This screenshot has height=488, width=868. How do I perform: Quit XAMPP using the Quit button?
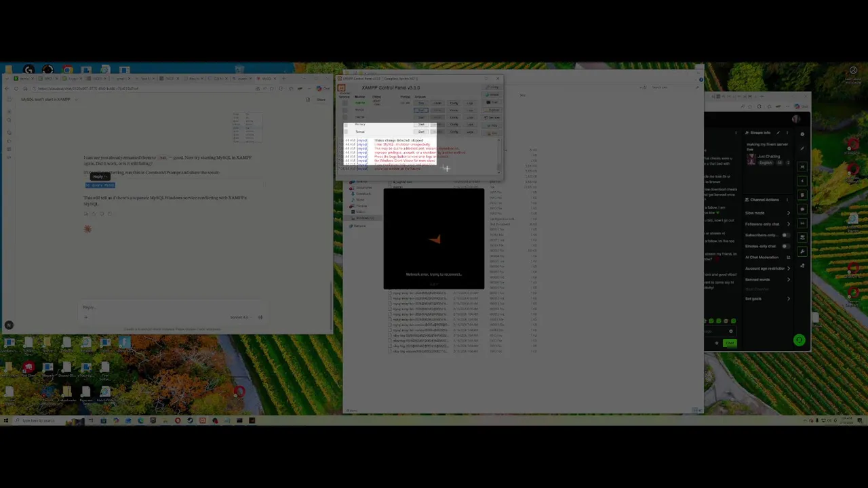pos(492,133)
